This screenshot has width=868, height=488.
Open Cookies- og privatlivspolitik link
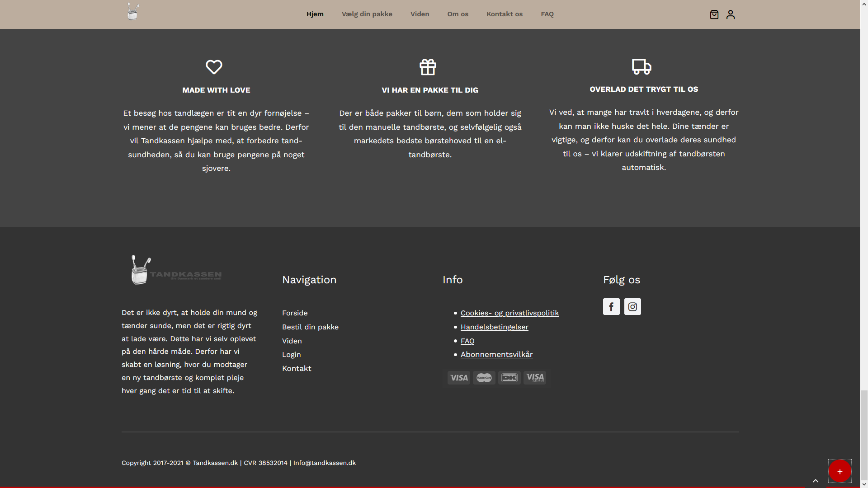(509, 313)
